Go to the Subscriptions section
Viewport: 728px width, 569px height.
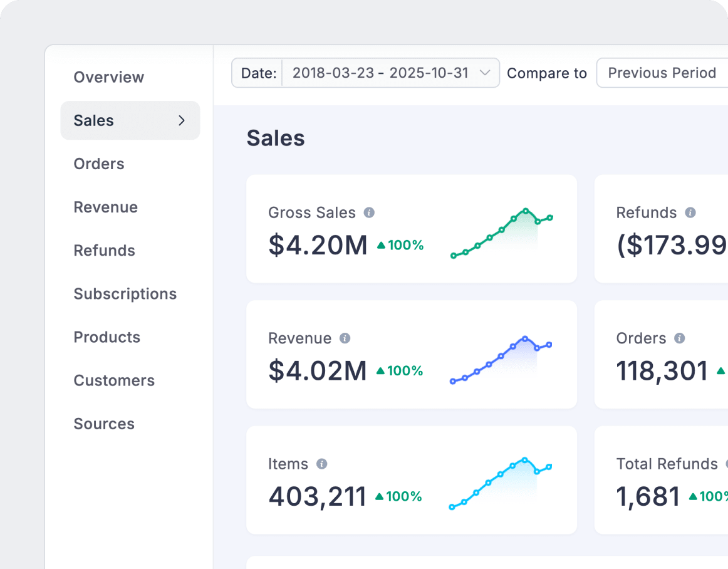click(x=125, y=294)
